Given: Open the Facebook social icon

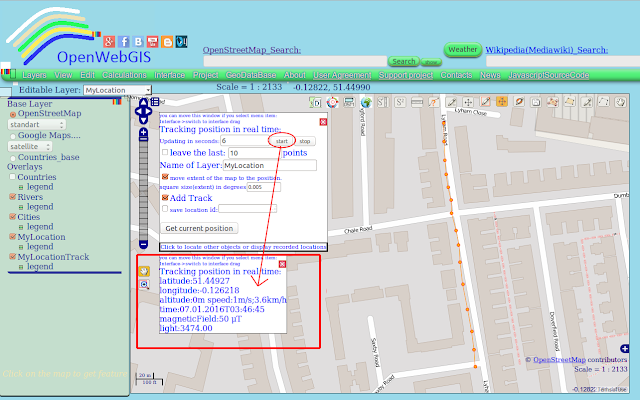Looking at the screenshot, I should coord(124,42).
